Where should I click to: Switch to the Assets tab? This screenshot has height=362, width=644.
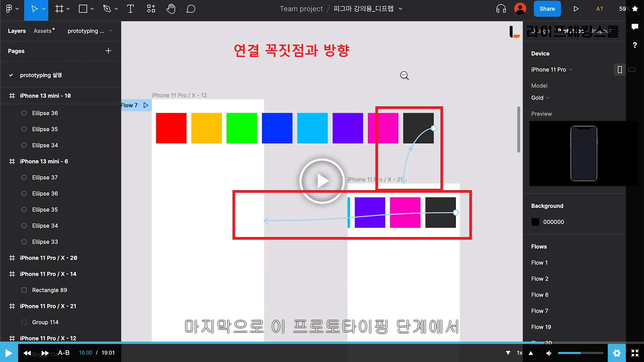coord(43,31)
